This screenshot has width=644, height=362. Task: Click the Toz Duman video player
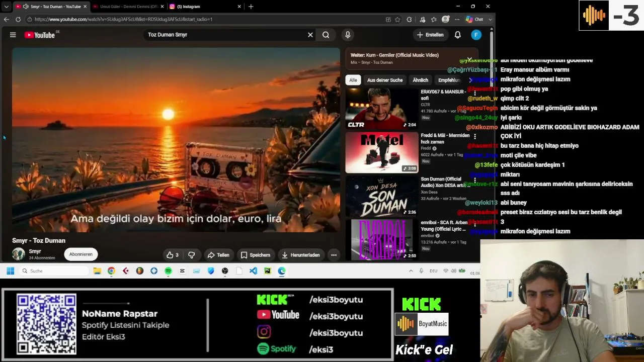(176, 140)
